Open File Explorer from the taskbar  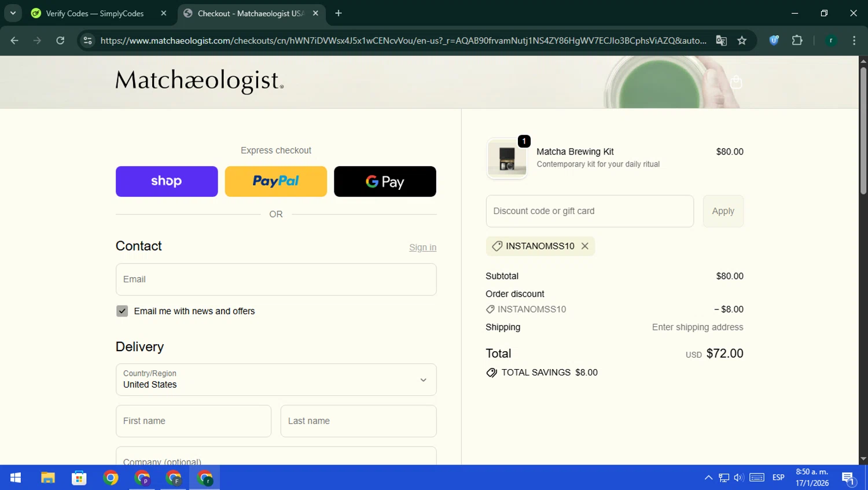pos(47,478)
